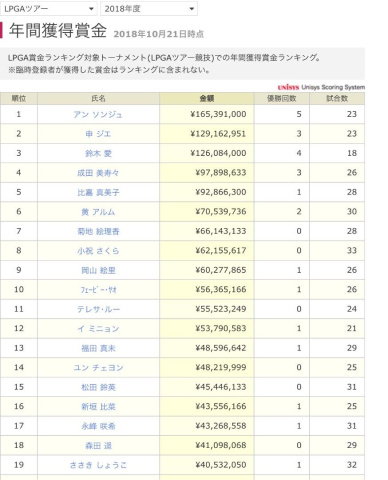388x480 pixels.
Task: Click the Unisys Scoring System logo
Action: (321, 87)
